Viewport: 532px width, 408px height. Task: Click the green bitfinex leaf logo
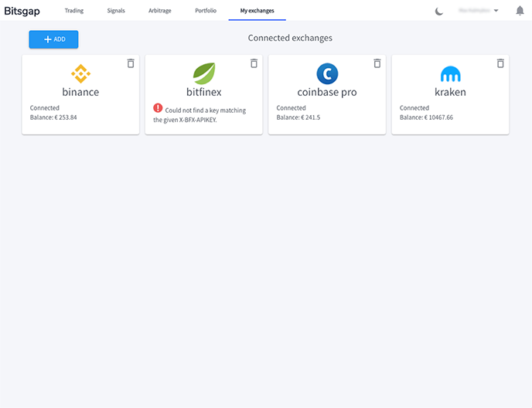(204, 73)
